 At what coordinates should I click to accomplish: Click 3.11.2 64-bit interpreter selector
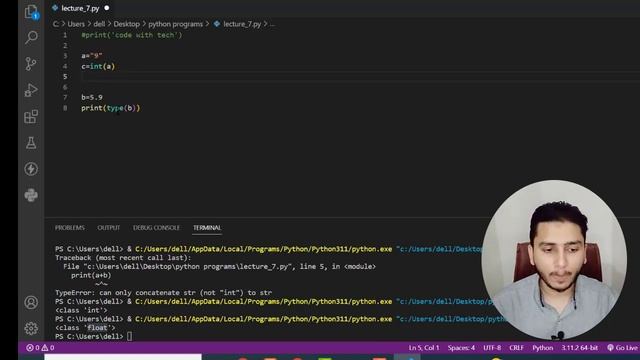point(579,348)
